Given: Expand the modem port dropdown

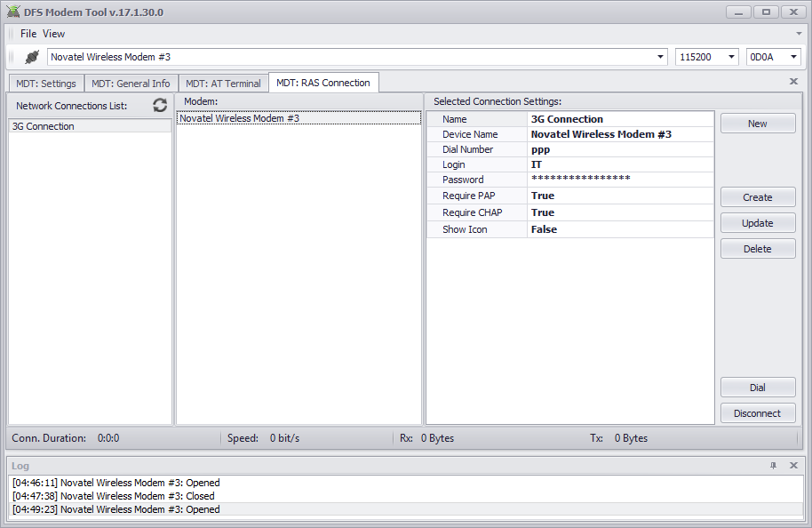Looking at the screenshot, I should 660,57.
